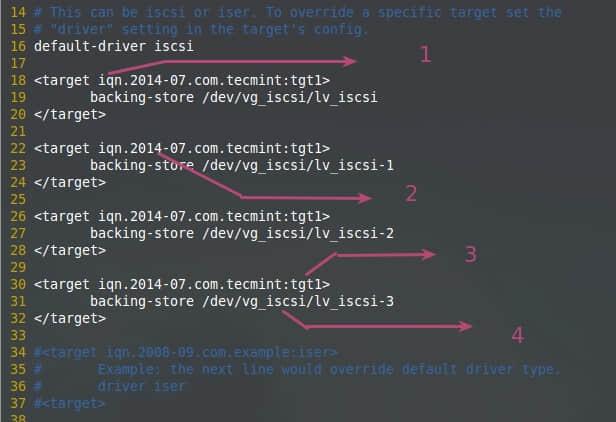Click the path ending in lv_iscsi-2
This screenshot has width=616, height=422.
[x=297, y=233]
